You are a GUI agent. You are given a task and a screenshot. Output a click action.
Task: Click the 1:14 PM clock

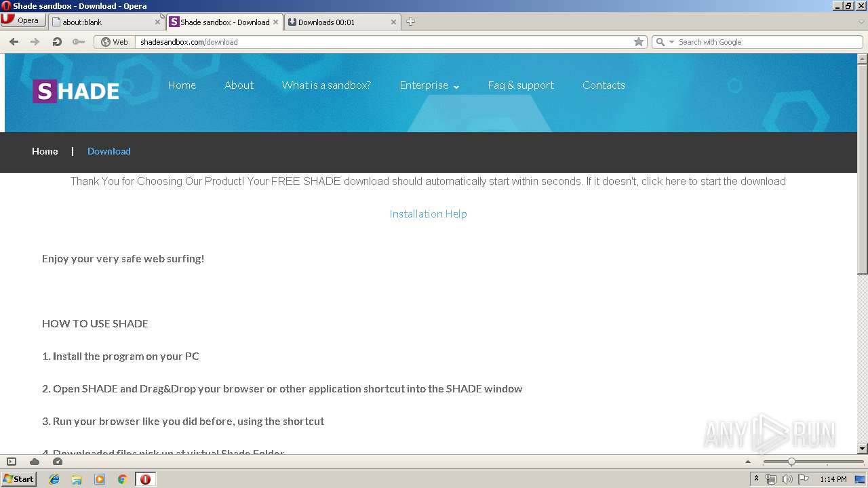(833, 479)
